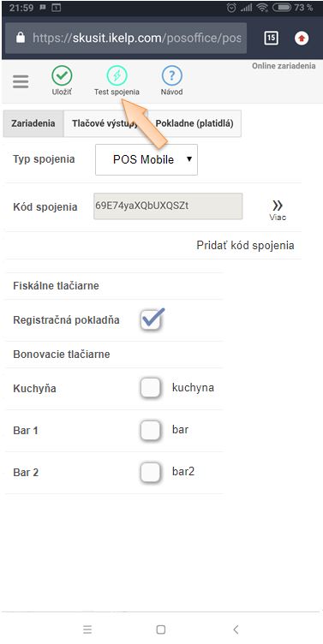Uncheck the Registračná pokladňa checkbox
The height and width of the screenshot is (644, 323).
[151, 319]
